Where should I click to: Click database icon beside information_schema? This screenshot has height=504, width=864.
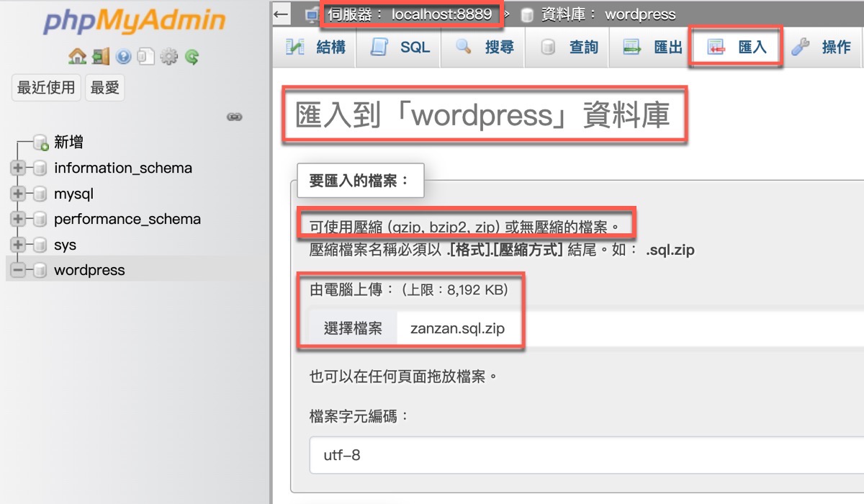click(x=40, y=168)
